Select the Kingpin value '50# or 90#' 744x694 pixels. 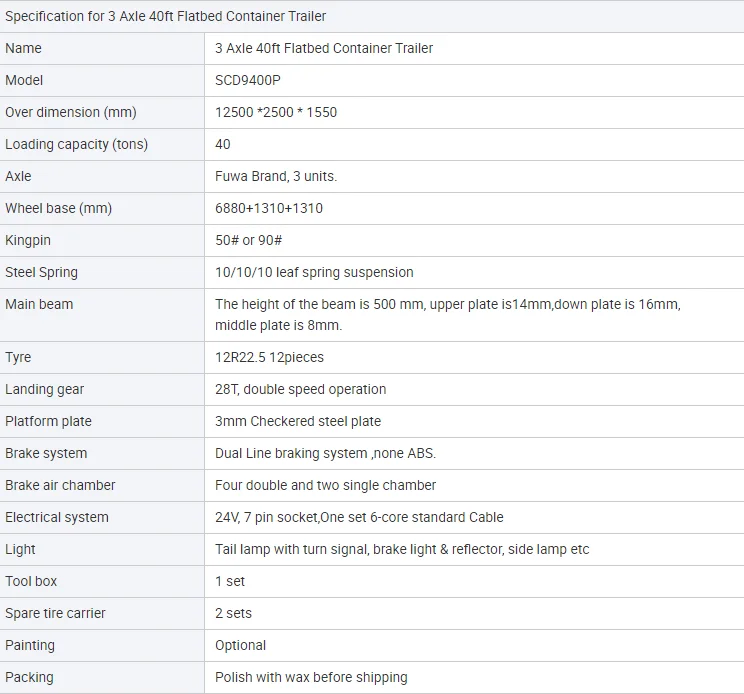point(248,241)
